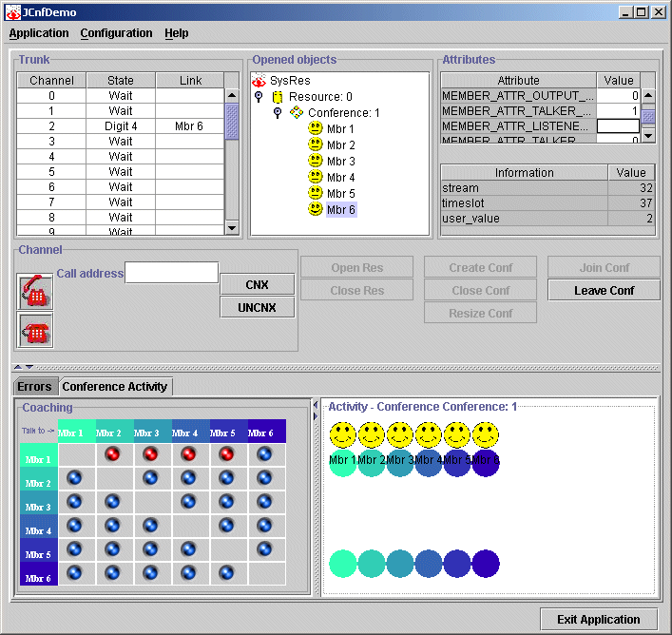Click the yellow Resource: 0 icon

click(x=278, y=97)
